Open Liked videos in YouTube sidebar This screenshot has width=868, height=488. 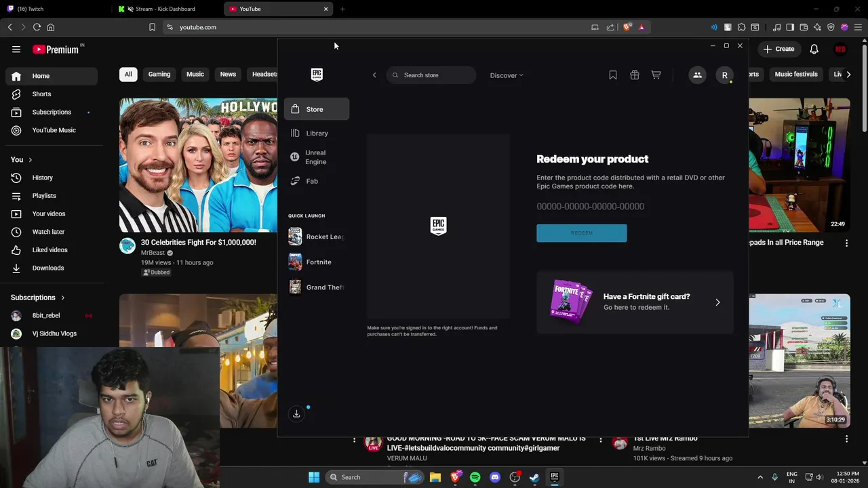[52, 250]
